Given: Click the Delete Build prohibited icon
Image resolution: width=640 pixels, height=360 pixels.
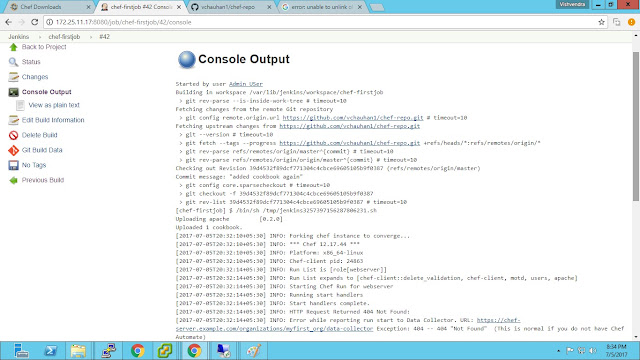Looking at the screenshot, I should (13, 135).
